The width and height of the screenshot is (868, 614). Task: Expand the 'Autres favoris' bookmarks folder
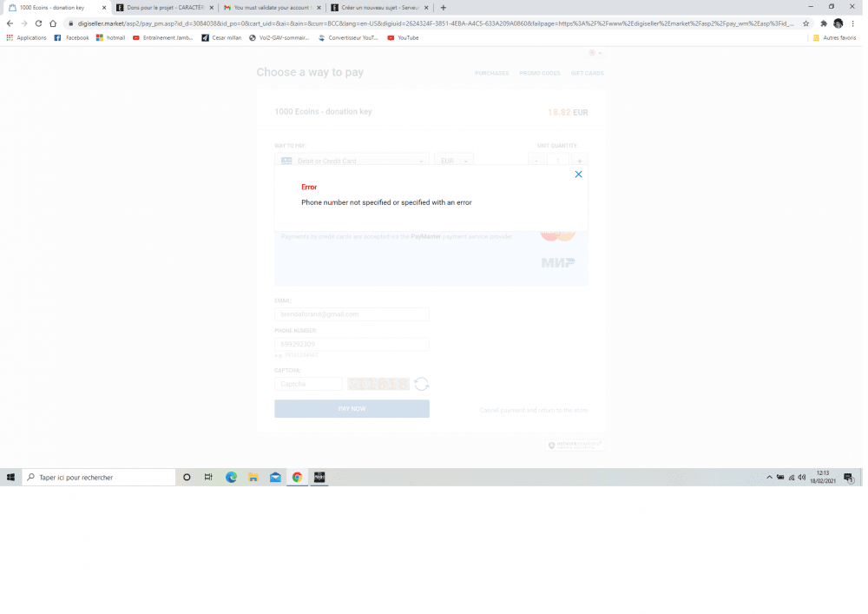(834, 38)
